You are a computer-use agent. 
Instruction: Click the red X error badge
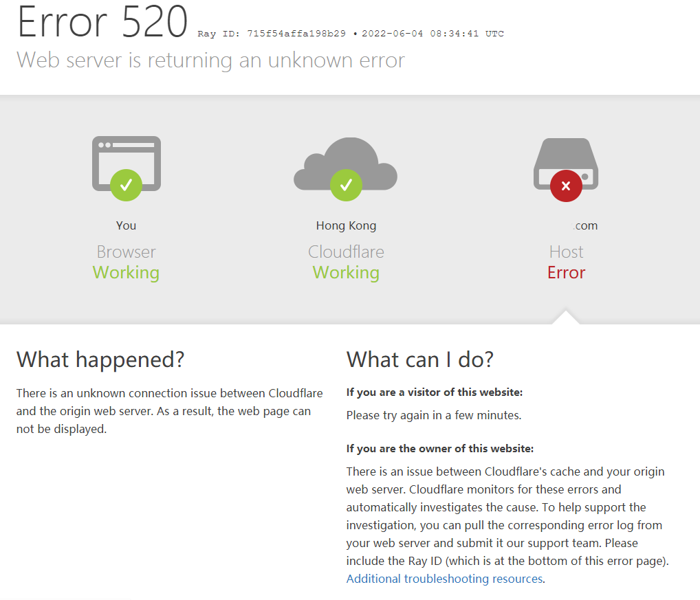pos(566,186)
